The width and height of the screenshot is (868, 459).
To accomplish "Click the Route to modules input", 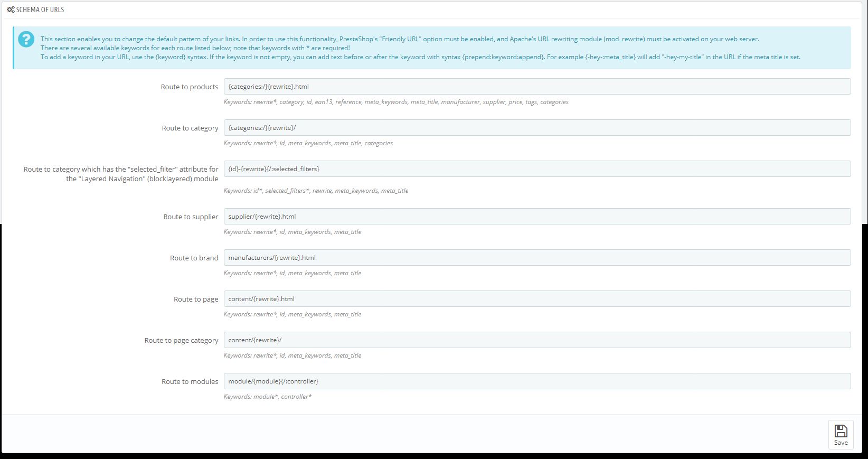I will 537,381.
